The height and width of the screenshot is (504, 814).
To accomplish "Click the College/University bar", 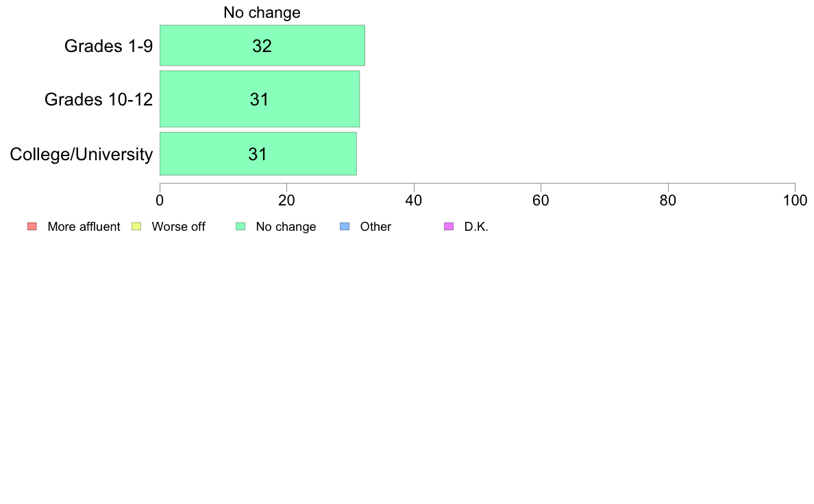I will (x=258, y=153).
